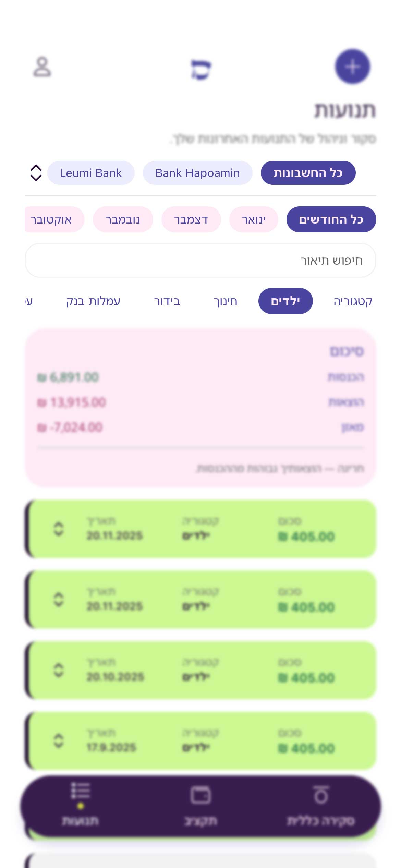The image size is (401, 868).
Task: Show all months with כל החודשים
Action: 331,219
